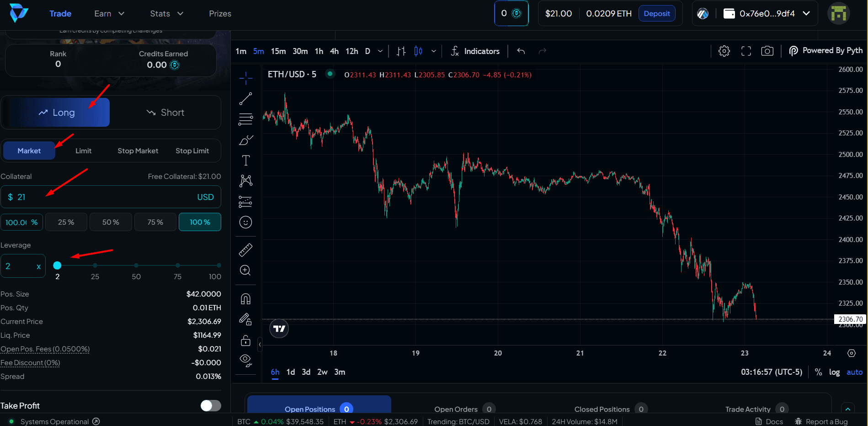Collapse the drawing toolbar side arrow
868x426 pixels.
coord(260,344)
